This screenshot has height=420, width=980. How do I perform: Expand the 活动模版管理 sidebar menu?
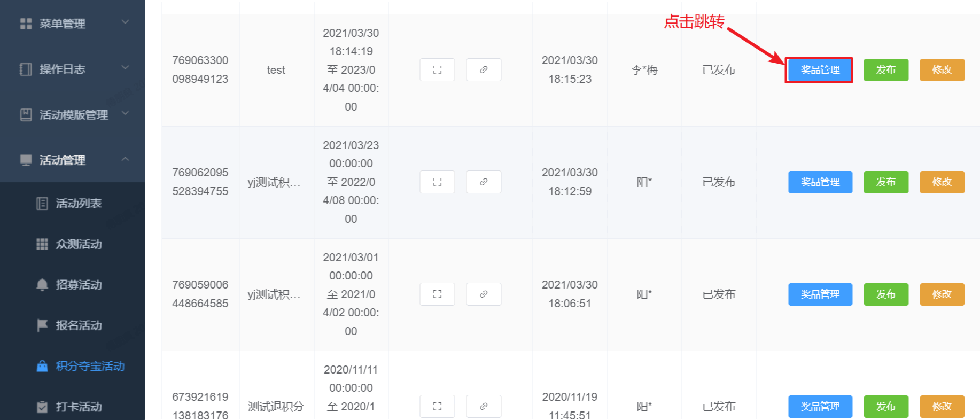[x=73, y=114]
